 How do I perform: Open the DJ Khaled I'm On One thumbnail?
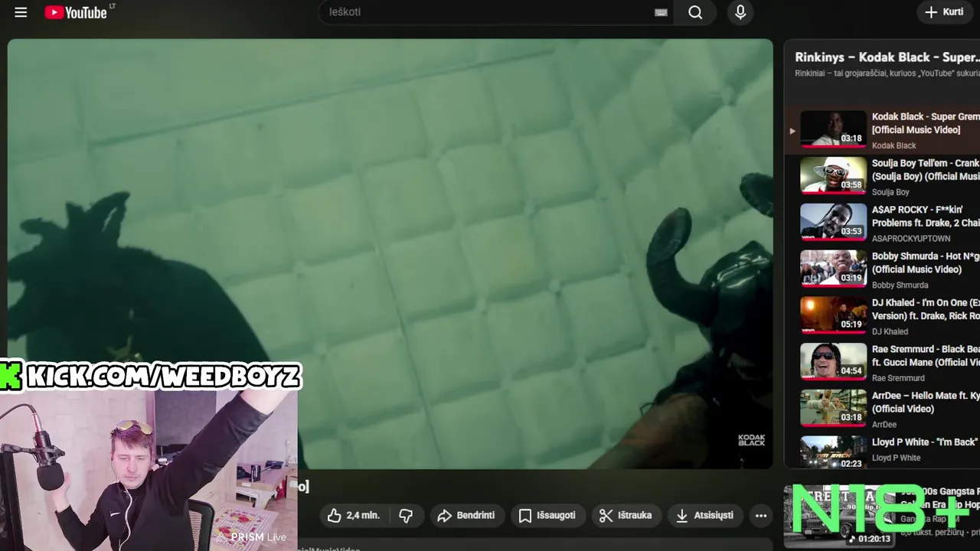[x=833, y=315]
